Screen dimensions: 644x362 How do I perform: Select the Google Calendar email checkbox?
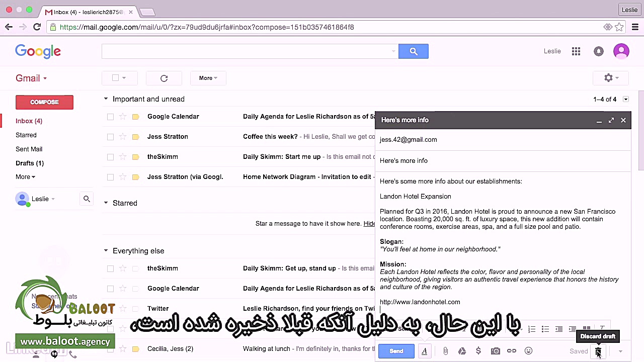[110, 116]
